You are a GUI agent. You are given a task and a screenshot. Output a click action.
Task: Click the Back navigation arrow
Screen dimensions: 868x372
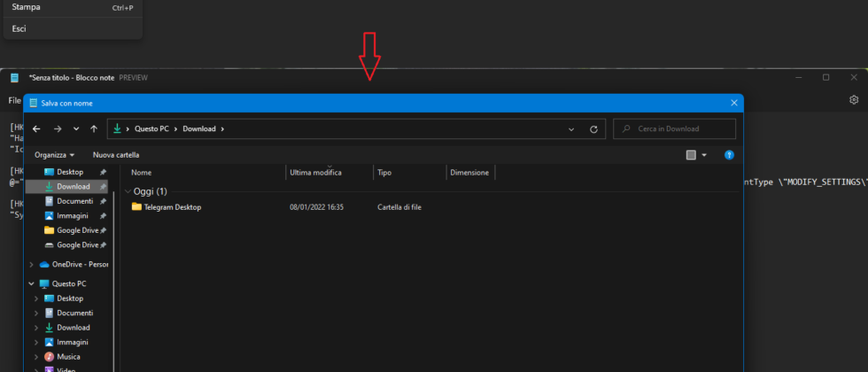tap(36, 129)
